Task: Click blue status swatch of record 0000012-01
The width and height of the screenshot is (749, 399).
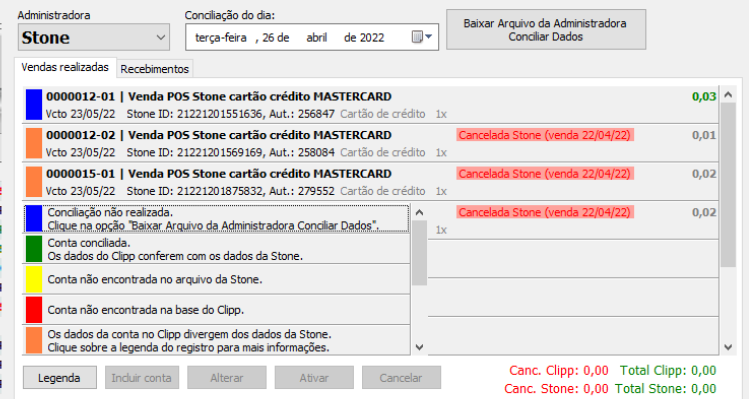Action: point(34,104)
